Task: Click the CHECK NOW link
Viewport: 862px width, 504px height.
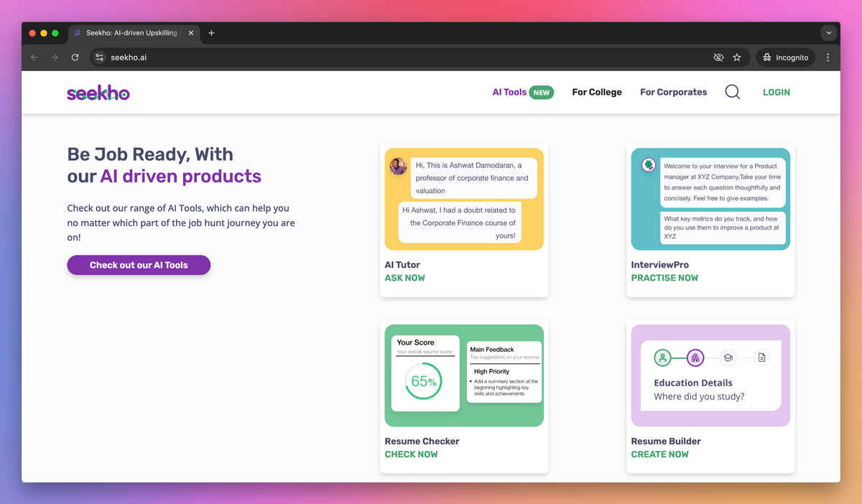Action: tap(411, 454)
